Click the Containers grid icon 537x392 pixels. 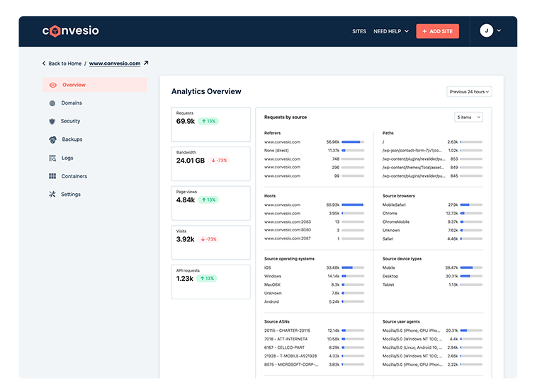[x=52, y=176]
